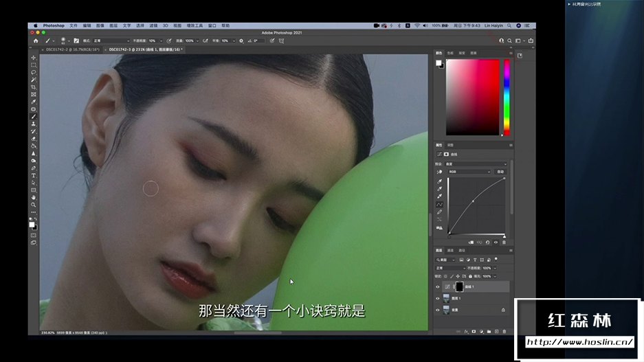The image size is (644, 362).
Task: Open the flow value dropdown arrow
Action: pyautogui.click(x=197, y=41)
